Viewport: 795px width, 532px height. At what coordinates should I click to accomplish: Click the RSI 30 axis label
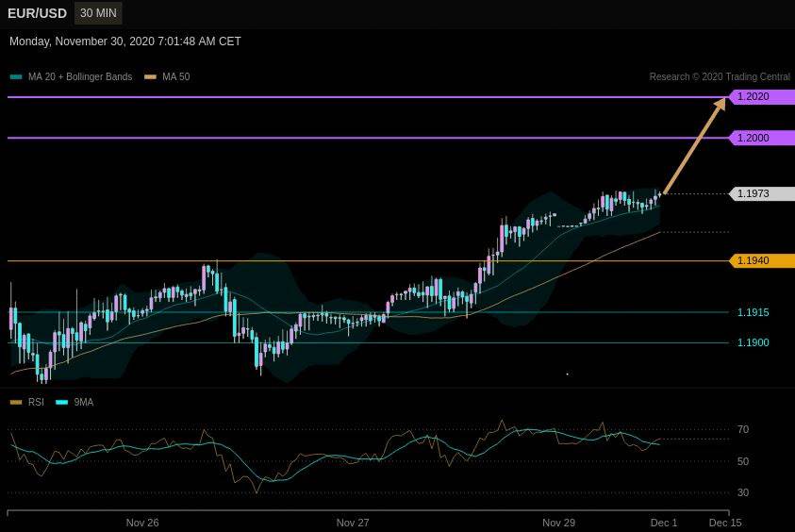pyautogui.click(x=743, y=492)
